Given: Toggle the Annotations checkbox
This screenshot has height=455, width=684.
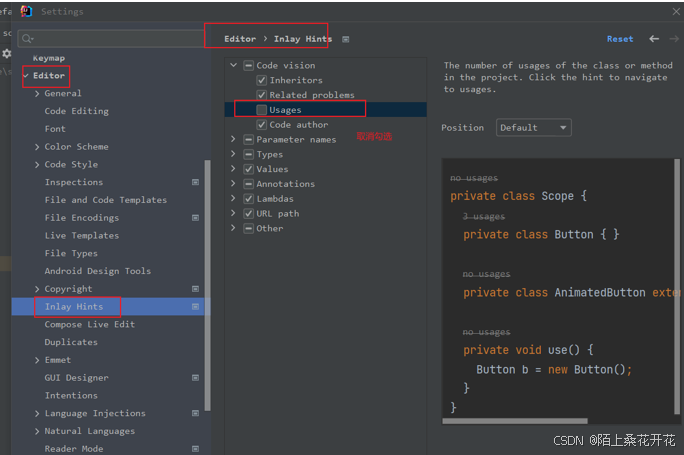Looking at the screenshot, I should [249, 184].
